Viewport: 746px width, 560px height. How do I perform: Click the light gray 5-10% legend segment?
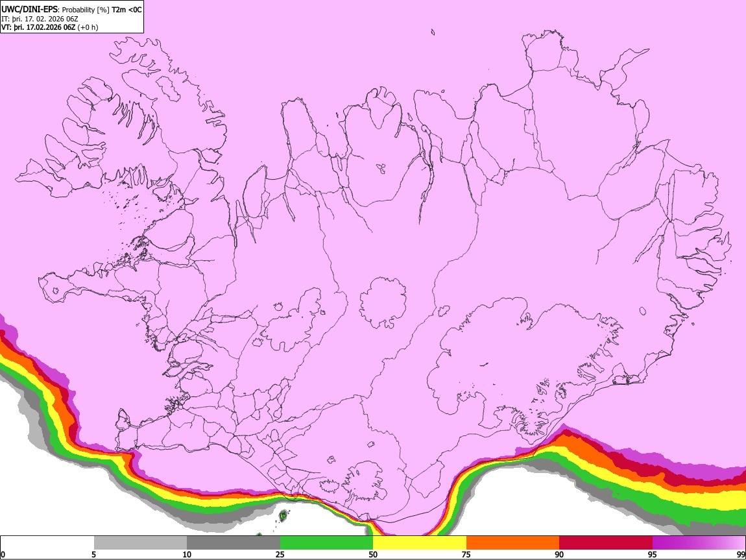[x=140, y=543]
